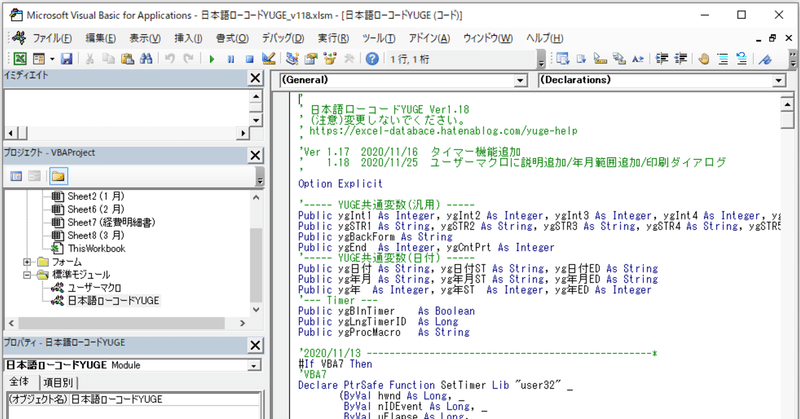Click View Object icon in Project panel
Viewport: 800px width, 419px height.
click(x=35, y=176)
